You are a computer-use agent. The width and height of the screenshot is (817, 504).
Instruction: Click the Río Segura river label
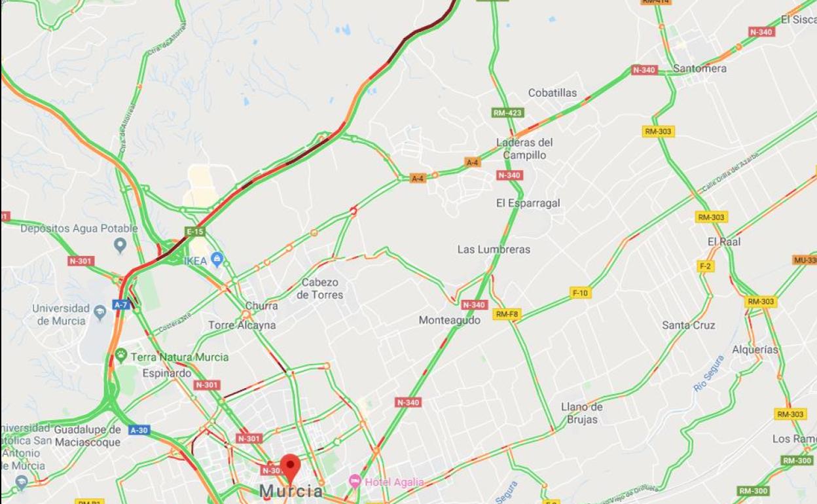click(x=709, y=373)
